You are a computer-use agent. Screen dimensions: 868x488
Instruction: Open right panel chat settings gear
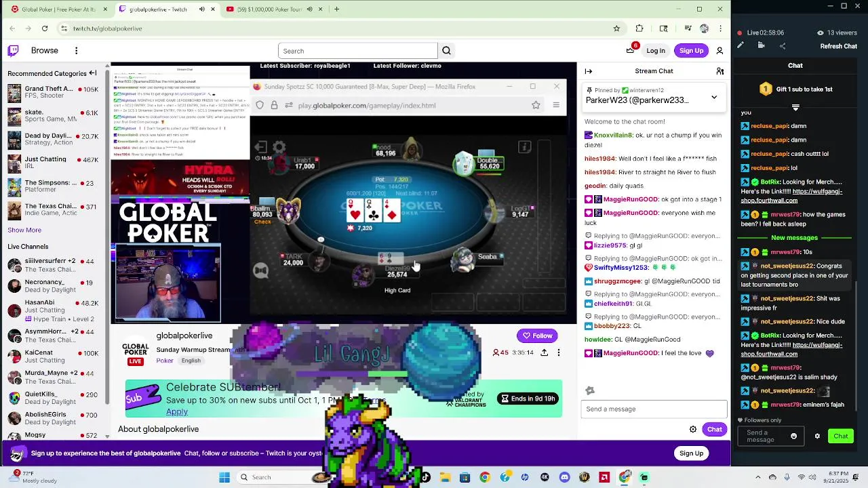click(x=817, y=436)
